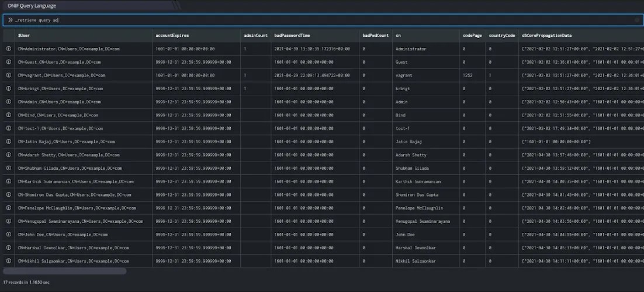The image size is (644, 292).
Task: Click the round button at query bar end
Action: 637,20
